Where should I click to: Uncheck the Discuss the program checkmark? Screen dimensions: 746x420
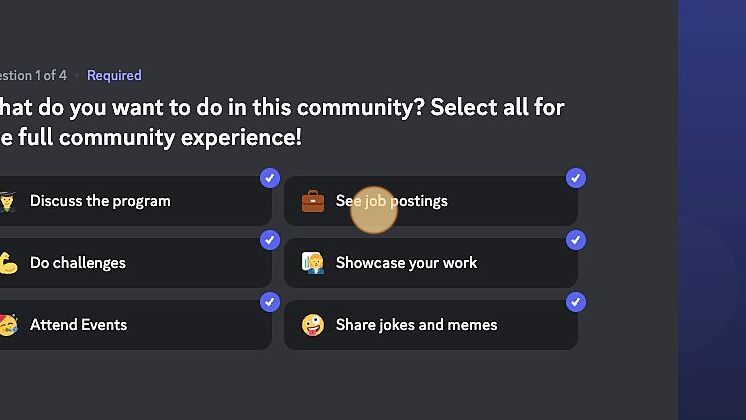pyautogui.click(x=270, y=178)
